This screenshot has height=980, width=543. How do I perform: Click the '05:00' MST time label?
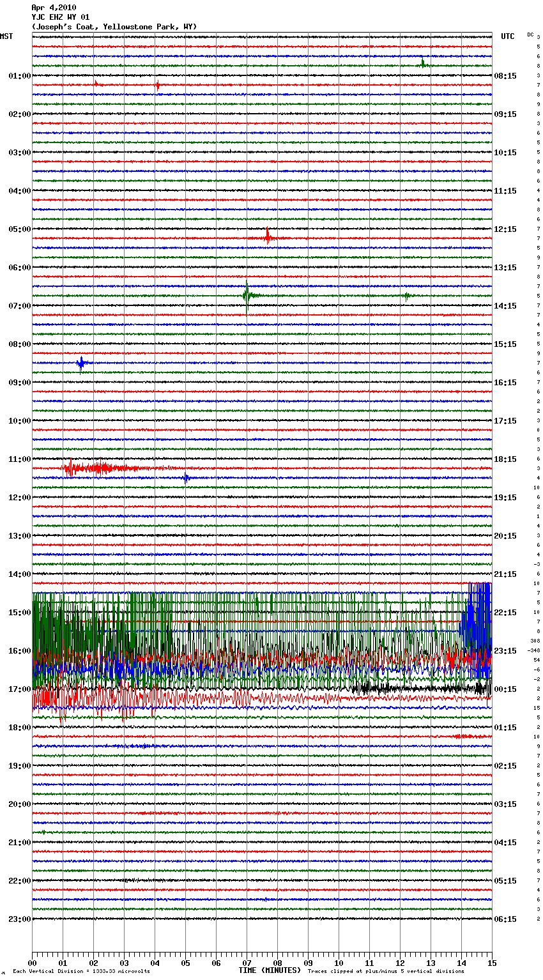click(x=20, y=229)
